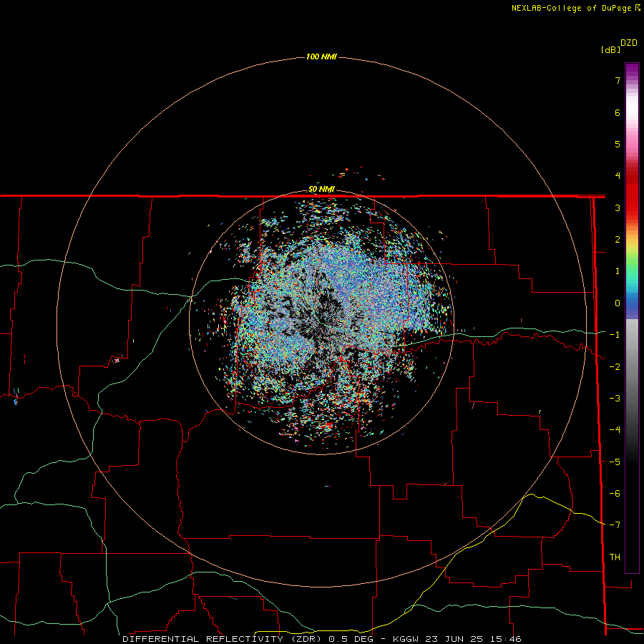The width and height of the screenshot is (644, 644).
Task: Click the 4 value on color scale
Action: pos(618,176)
